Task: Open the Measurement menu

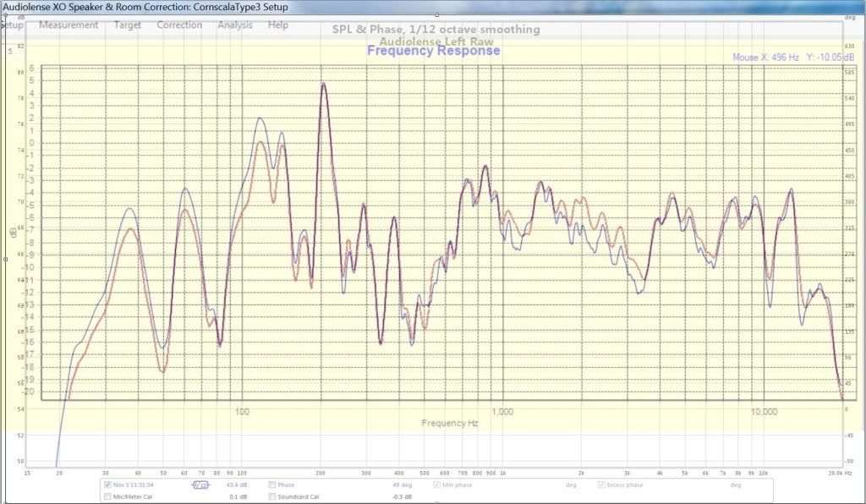Action: tap(69, 25)
